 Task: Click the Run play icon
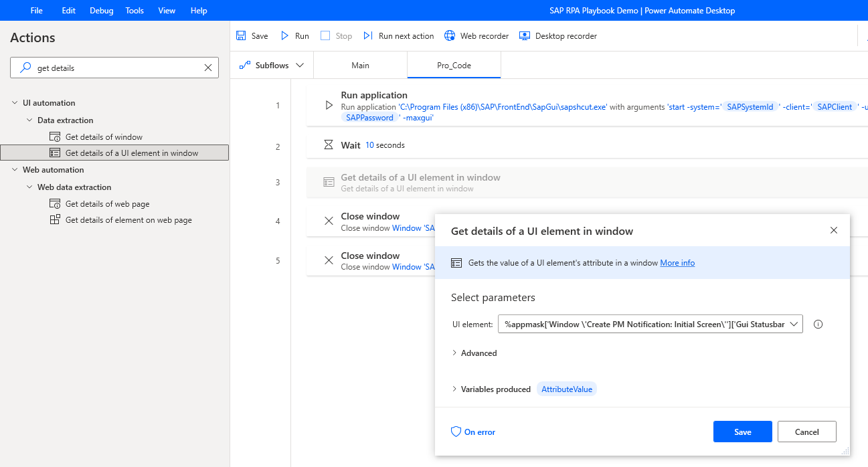(x=284, y=35)
